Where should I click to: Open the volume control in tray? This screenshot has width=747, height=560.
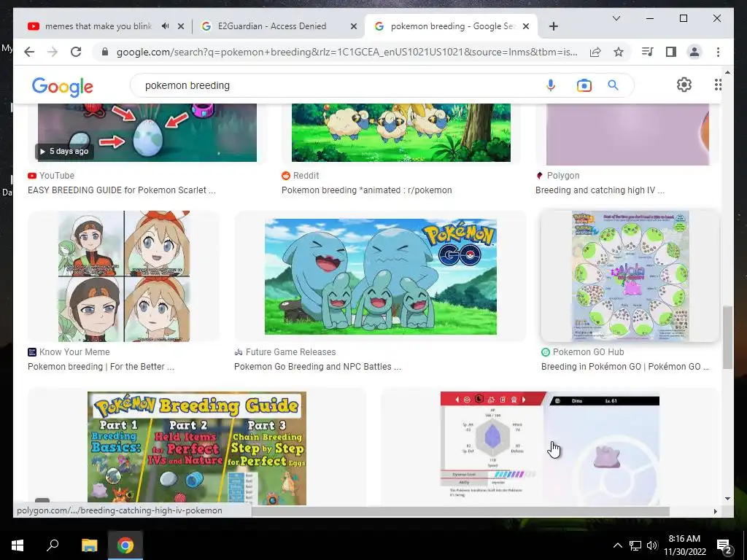click(x=652, y=545)
